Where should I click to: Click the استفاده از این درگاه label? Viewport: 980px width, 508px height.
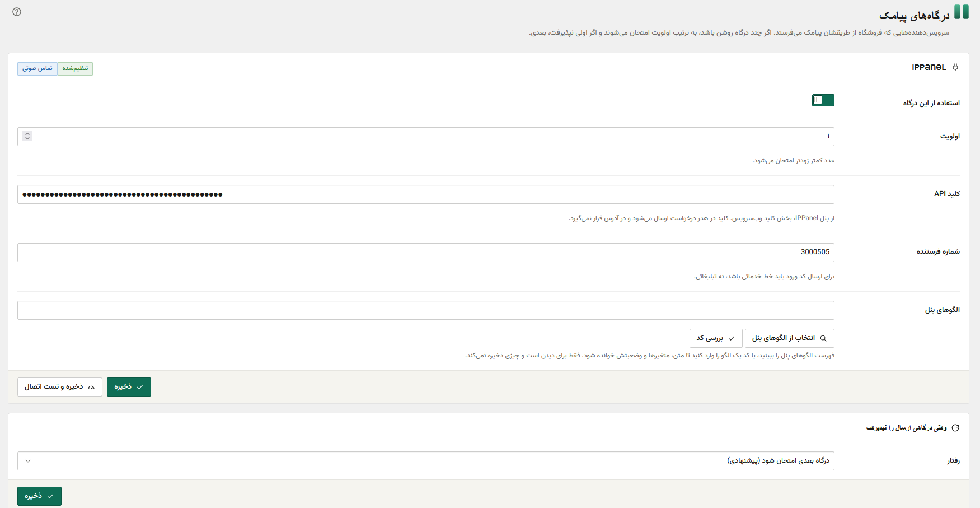point(931,103)
